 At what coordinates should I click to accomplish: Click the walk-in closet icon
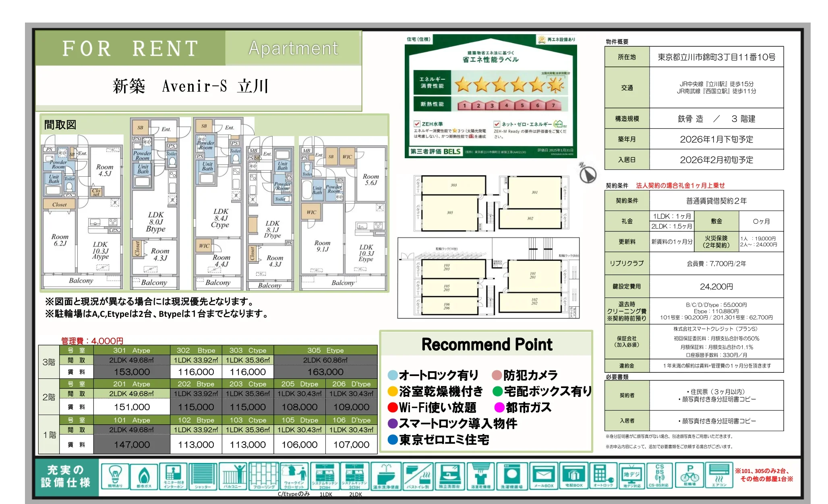pyautogui.click(x=294, y=476)
